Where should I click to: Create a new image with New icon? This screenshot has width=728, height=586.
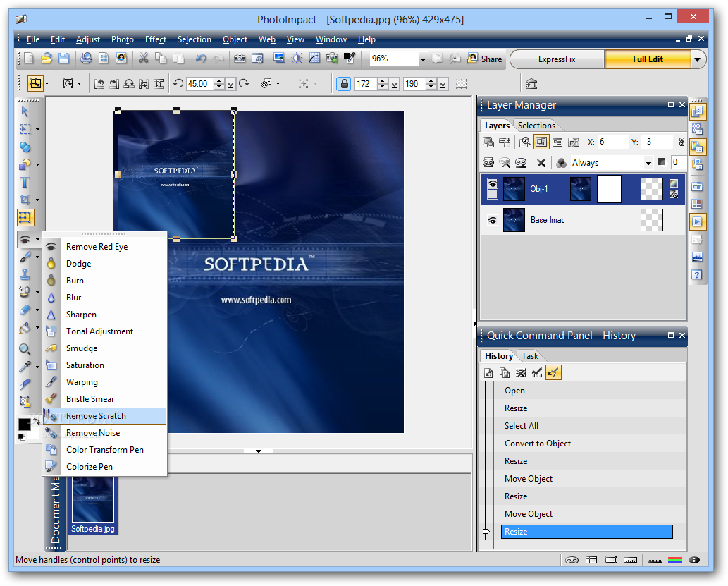click(29, 58)
